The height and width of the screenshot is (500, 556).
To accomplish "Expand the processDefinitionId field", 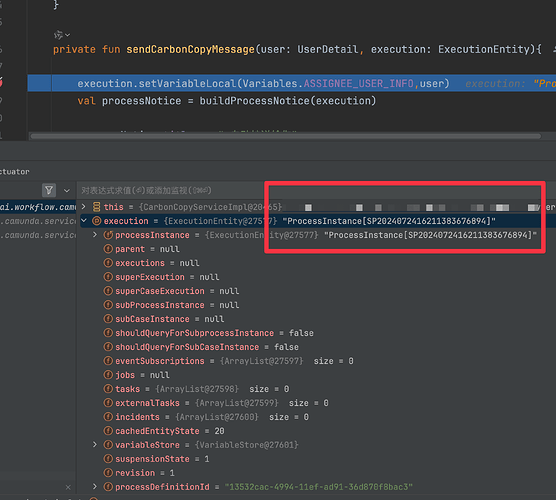I will coord(95,487).
